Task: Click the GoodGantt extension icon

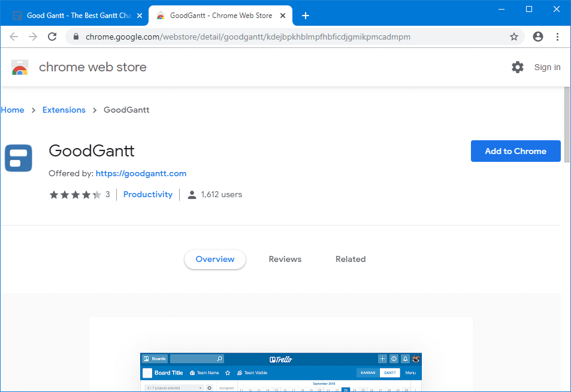Action: (18, 158)
